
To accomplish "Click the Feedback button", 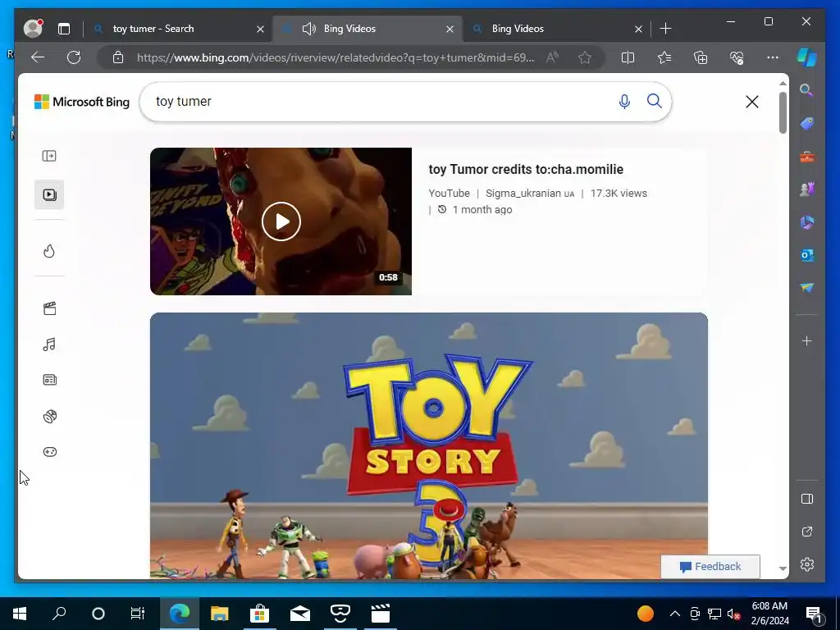I will coord(710,567).
